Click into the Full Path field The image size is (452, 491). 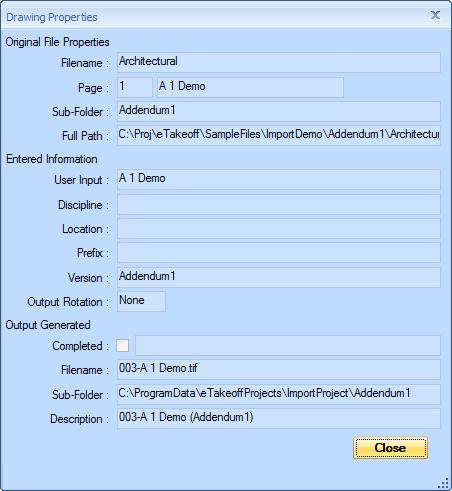pyautogui.click(x=279, y=135)
